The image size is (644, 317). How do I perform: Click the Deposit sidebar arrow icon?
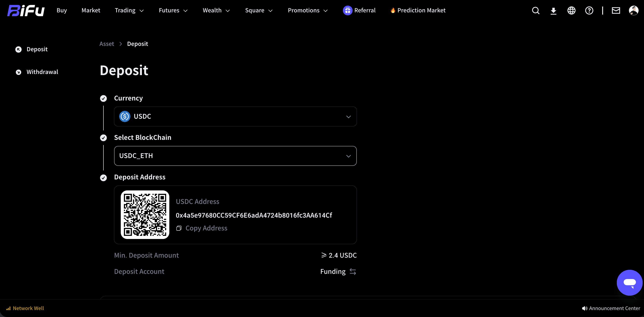18,49
